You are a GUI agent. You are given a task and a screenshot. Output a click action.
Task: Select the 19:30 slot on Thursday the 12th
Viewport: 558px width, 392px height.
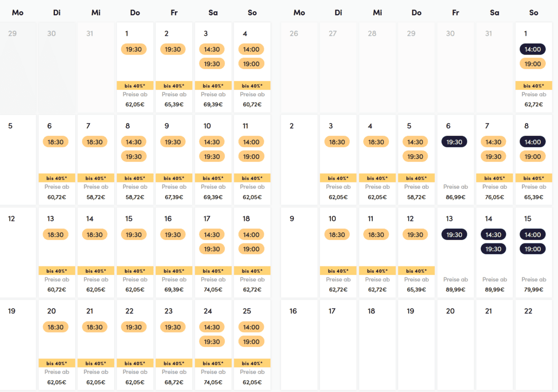(415, 235)
